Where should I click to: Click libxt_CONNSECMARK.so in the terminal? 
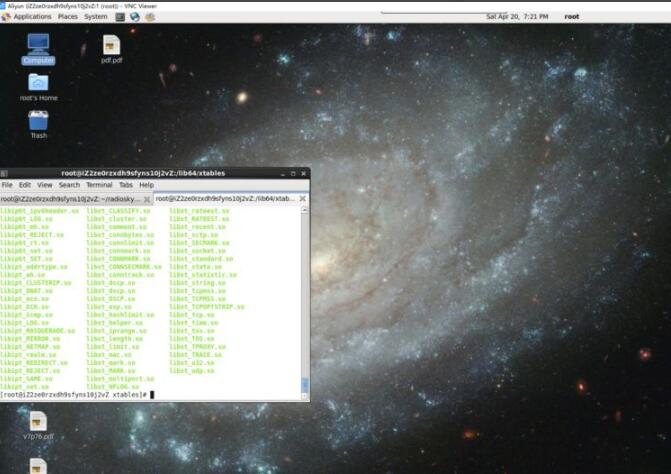pos(124,267)
